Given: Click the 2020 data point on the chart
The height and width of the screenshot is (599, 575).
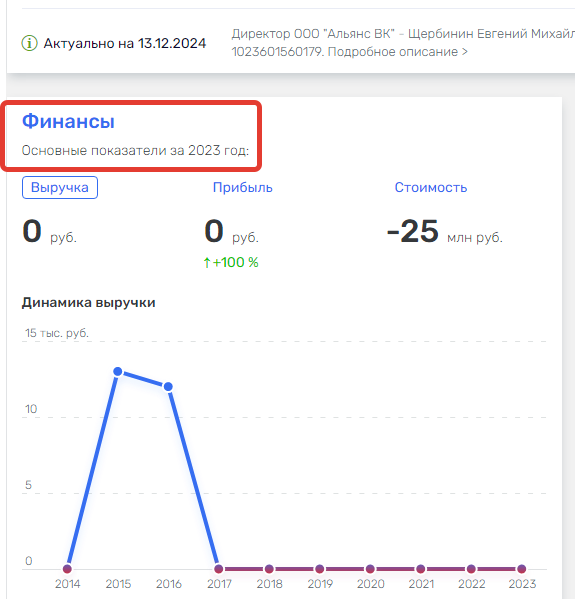Looking at the screenshot, I should click(x=370, y=569).
